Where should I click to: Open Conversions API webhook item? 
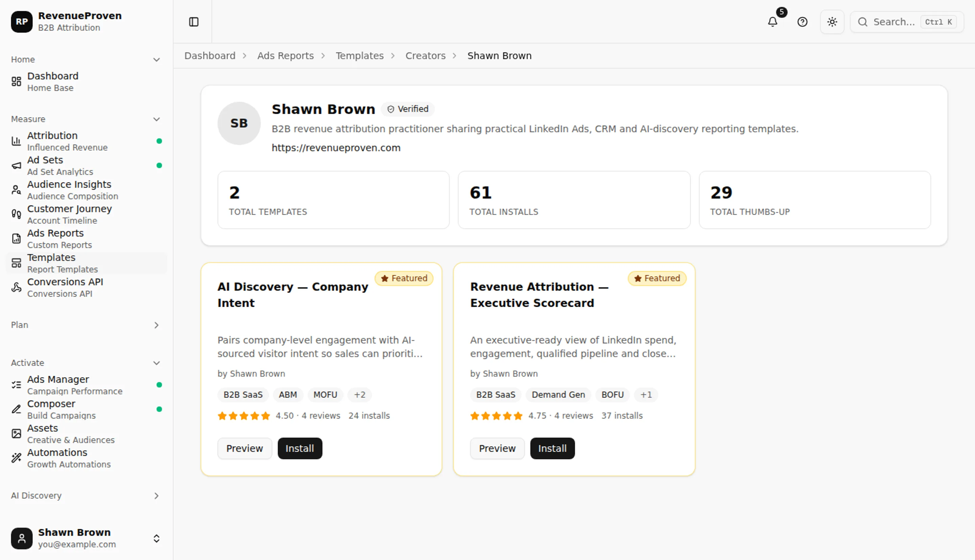point(86,287)
